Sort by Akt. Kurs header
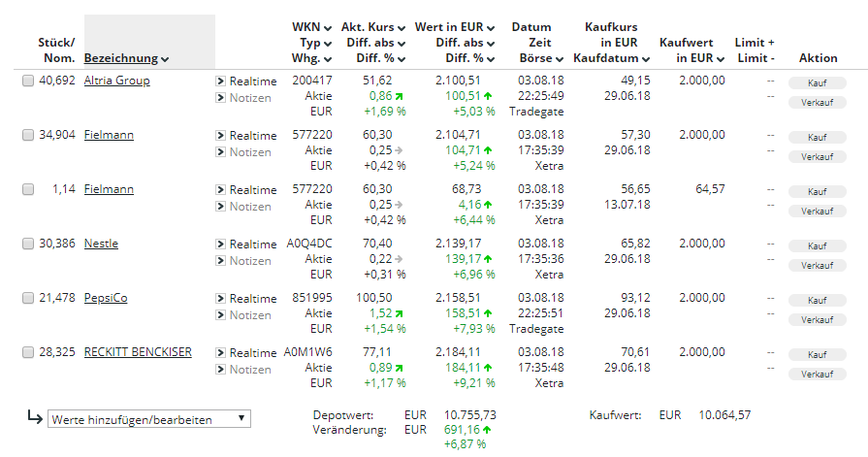The height and width of the screenshot is (457, 868). pyautogui.click(x=373, y=27)
